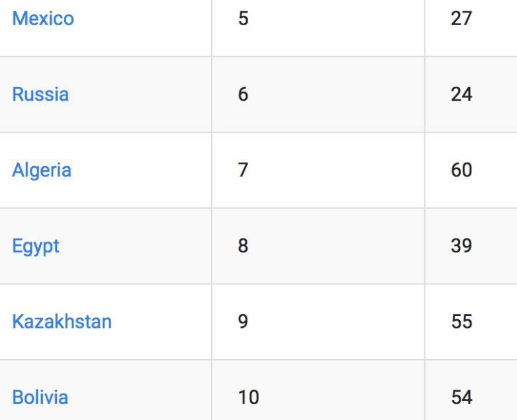
Task: Click the Russia link
Action: tap(40, 94)
